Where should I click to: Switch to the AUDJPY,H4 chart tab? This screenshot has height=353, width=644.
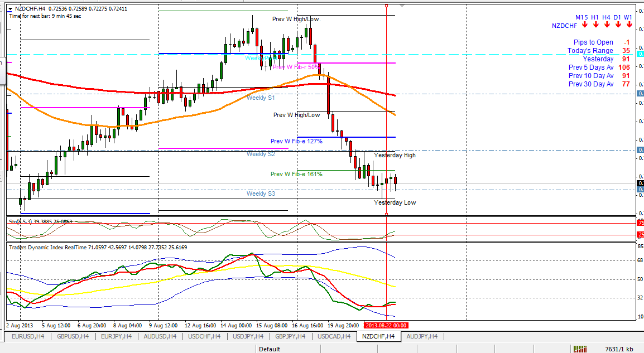(422, 336)
